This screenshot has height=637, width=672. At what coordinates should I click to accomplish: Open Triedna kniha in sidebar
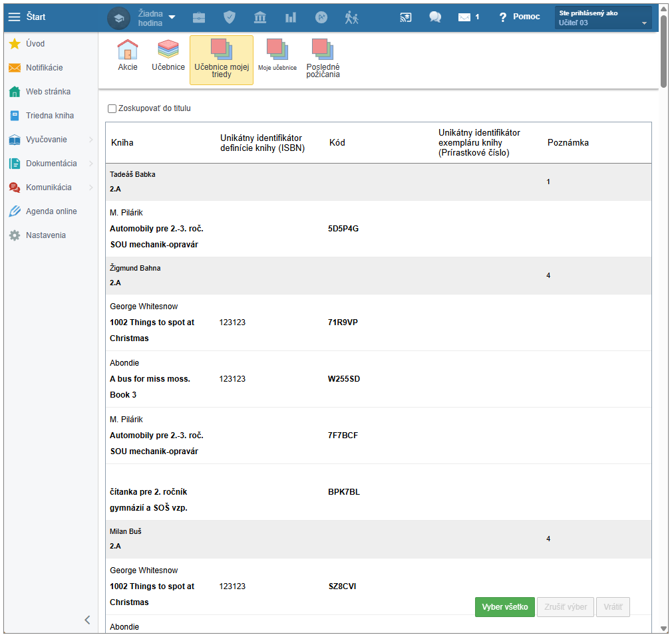[x=51, y=116]
